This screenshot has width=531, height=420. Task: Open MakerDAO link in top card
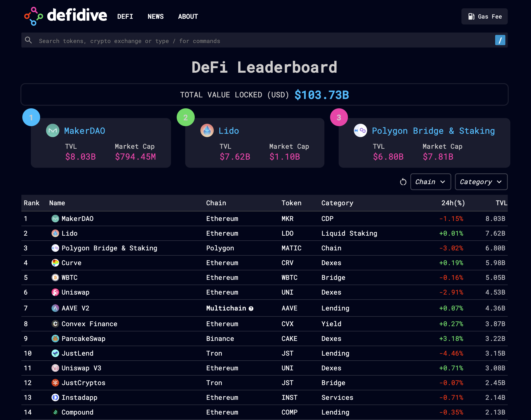click(x=85, y=131)
